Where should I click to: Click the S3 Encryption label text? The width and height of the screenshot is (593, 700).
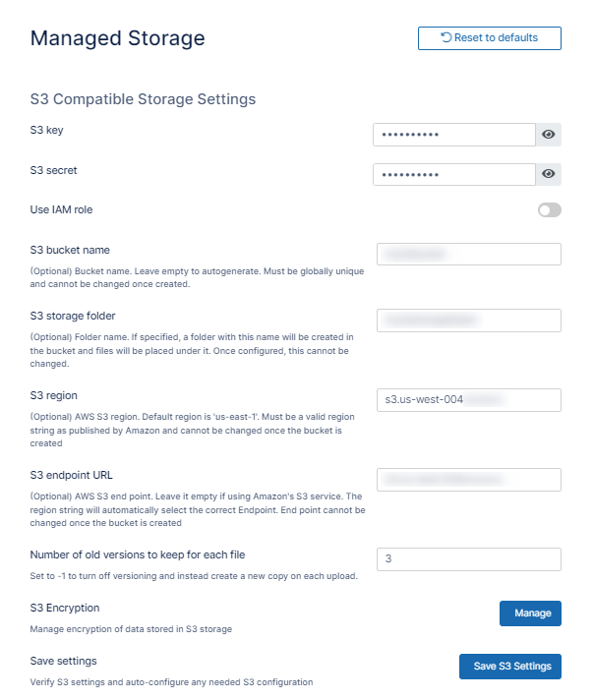65,608
